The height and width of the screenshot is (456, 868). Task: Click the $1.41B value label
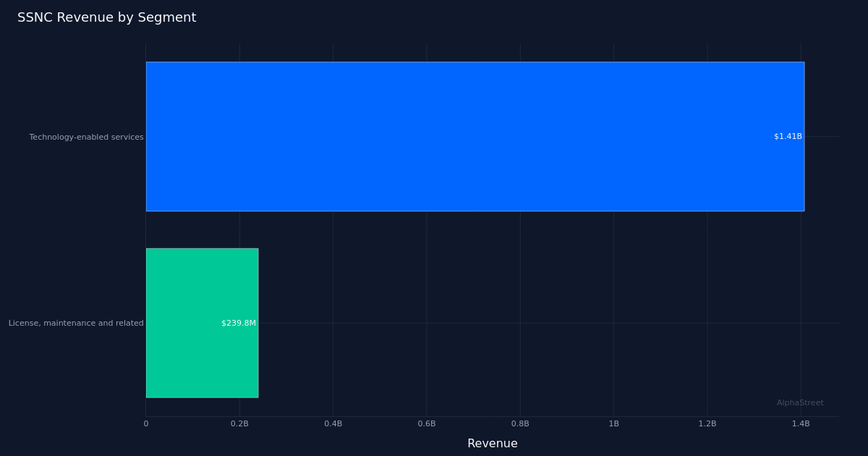(788, 135)
